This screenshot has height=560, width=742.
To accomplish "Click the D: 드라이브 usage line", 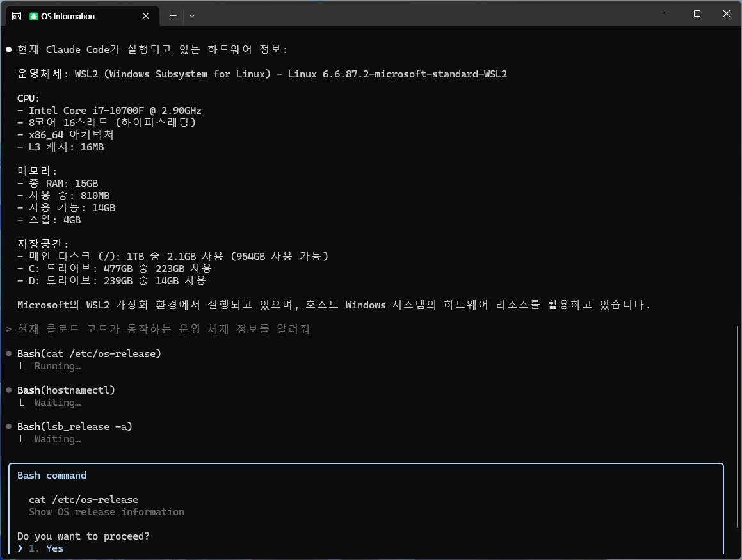I will (111, 281).
